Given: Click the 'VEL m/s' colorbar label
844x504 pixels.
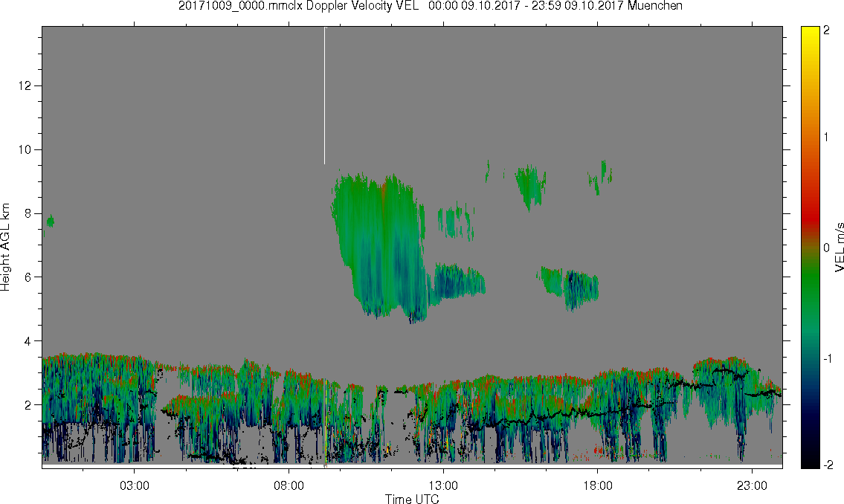Looking at the screenshot, I should pyautogui.click(x=839, y=248).
